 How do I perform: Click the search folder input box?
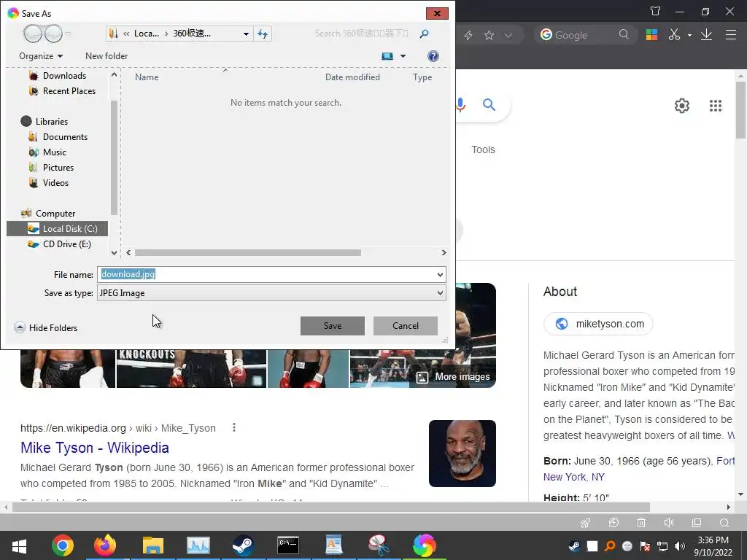tap(362, 34)
